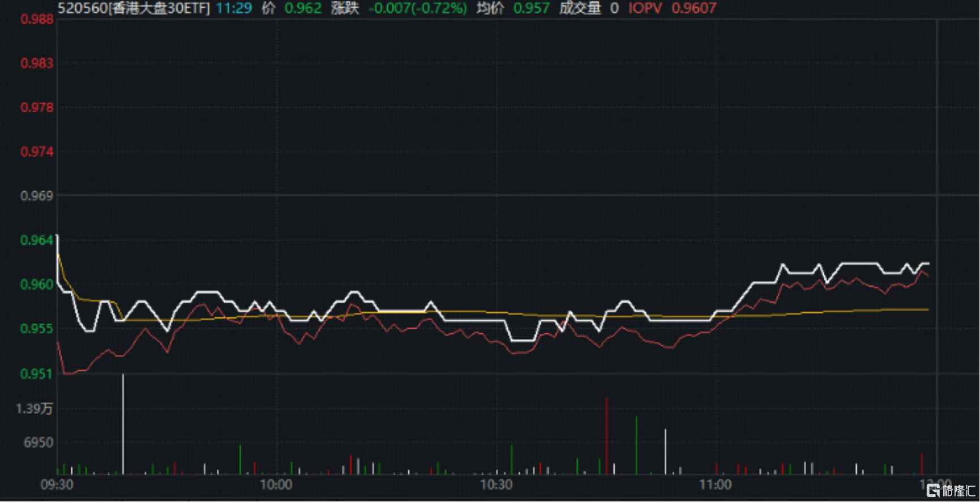Image resolution: width=980 pixels, height=502 pixels.
Task: Click the average price value 0.957
Action: tap(531, 8)
